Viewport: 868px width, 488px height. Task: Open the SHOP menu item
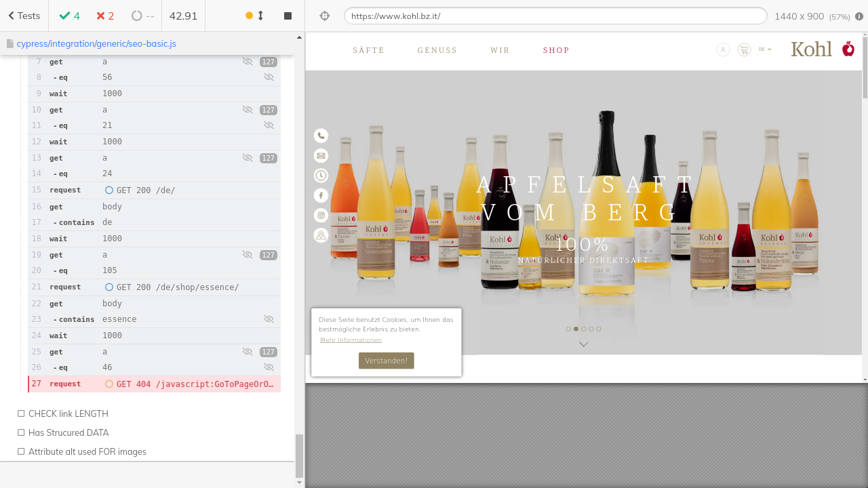click(x=556, y=50)
